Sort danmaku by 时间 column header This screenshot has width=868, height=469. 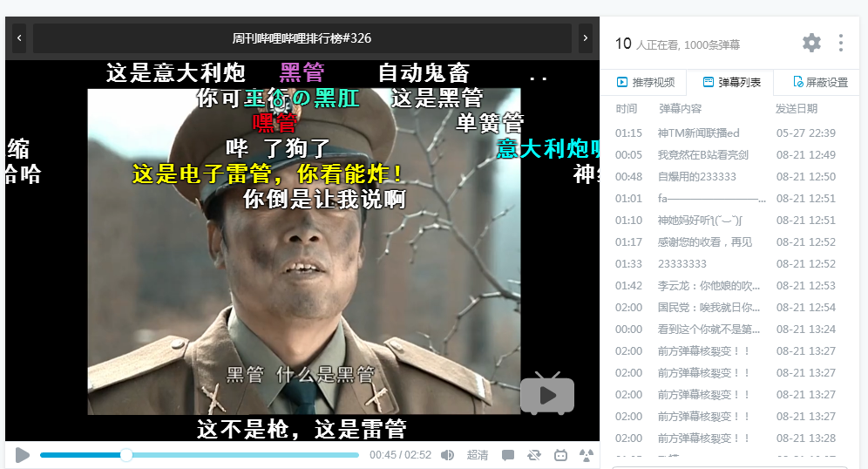click(x=626, y=109)
